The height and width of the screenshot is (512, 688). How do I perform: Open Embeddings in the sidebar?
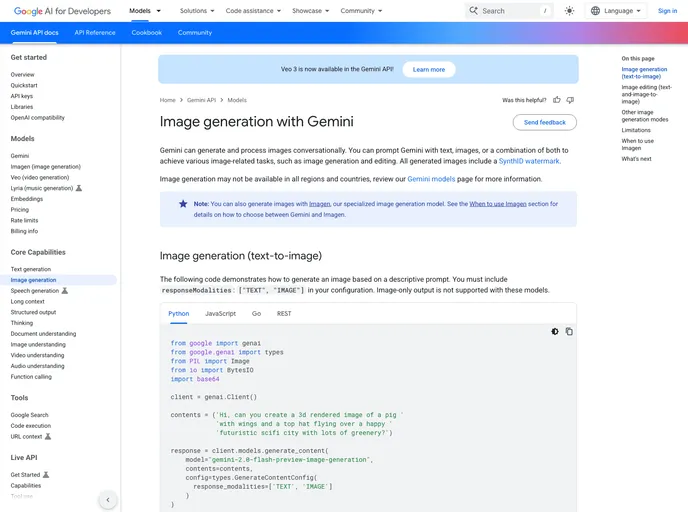coord(27,199)
